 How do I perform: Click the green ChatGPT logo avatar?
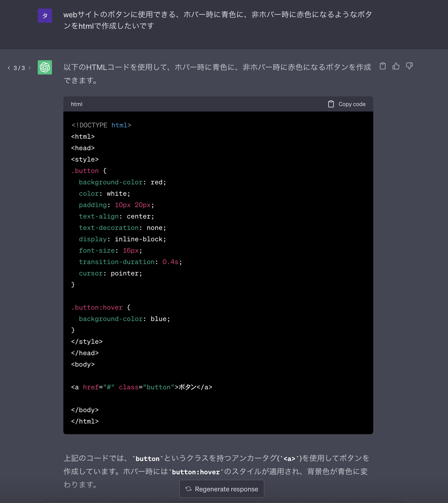click(x=45, y=67)
